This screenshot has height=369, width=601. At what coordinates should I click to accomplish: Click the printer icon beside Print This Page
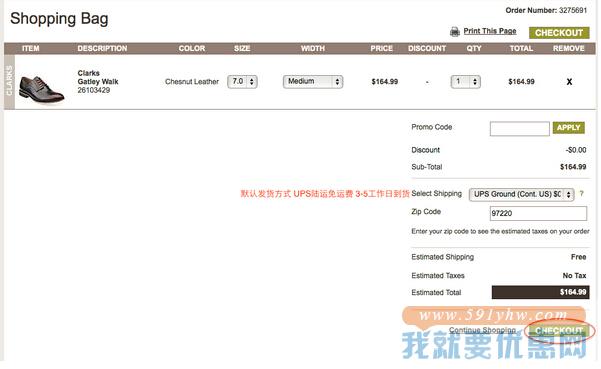click(455, 32)
